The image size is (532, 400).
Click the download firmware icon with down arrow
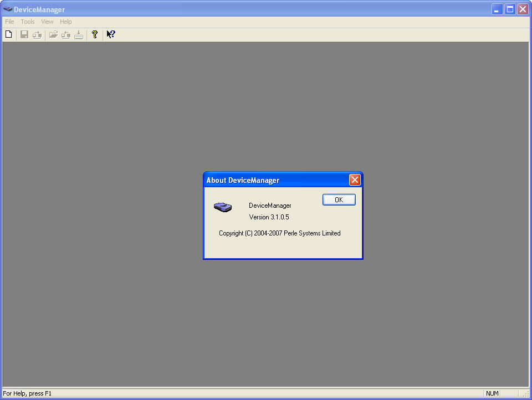79,34
